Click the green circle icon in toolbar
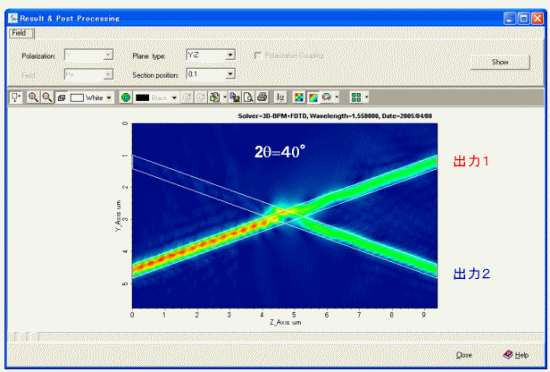The height and width of the screenshot is (372, 550). pyautogui.click(x=126, y=97)
